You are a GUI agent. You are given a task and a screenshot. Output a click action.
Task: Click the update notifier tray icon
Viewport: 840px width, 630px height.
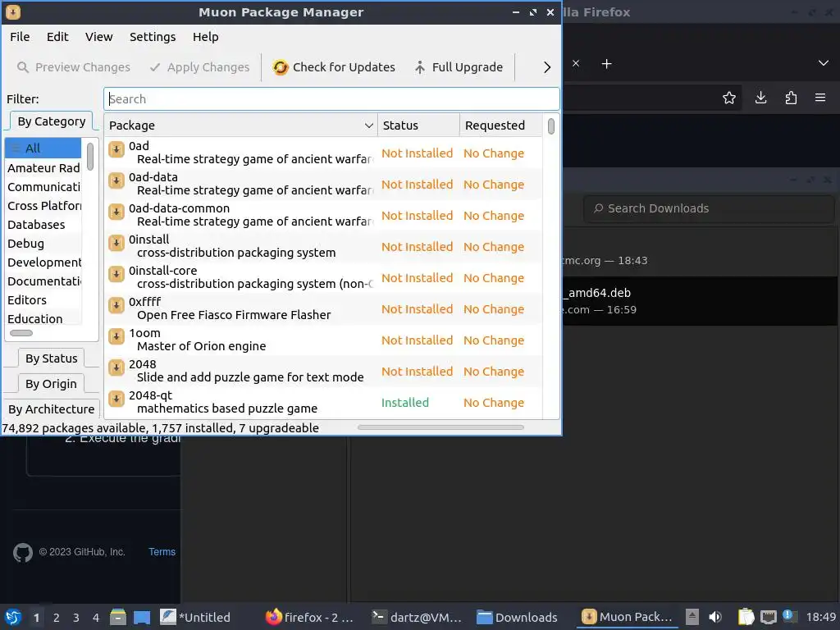(788, 615)
